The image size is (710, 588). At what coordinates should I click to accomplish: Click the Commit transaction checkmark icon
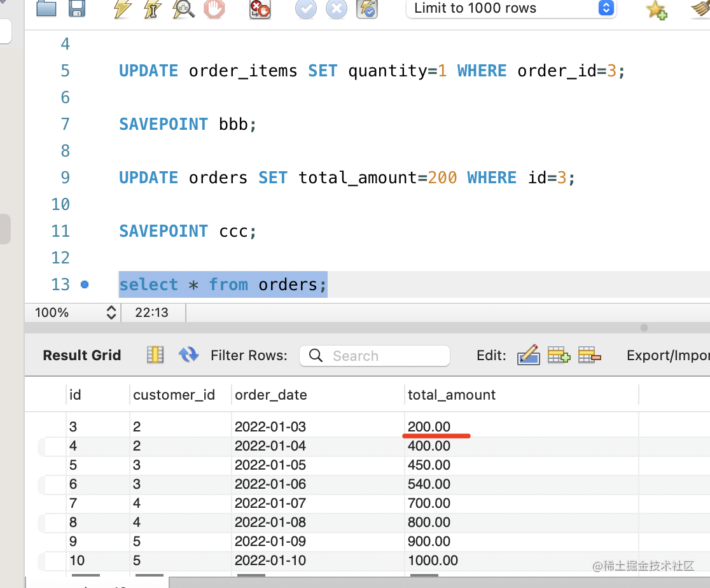tap(306, 8)
